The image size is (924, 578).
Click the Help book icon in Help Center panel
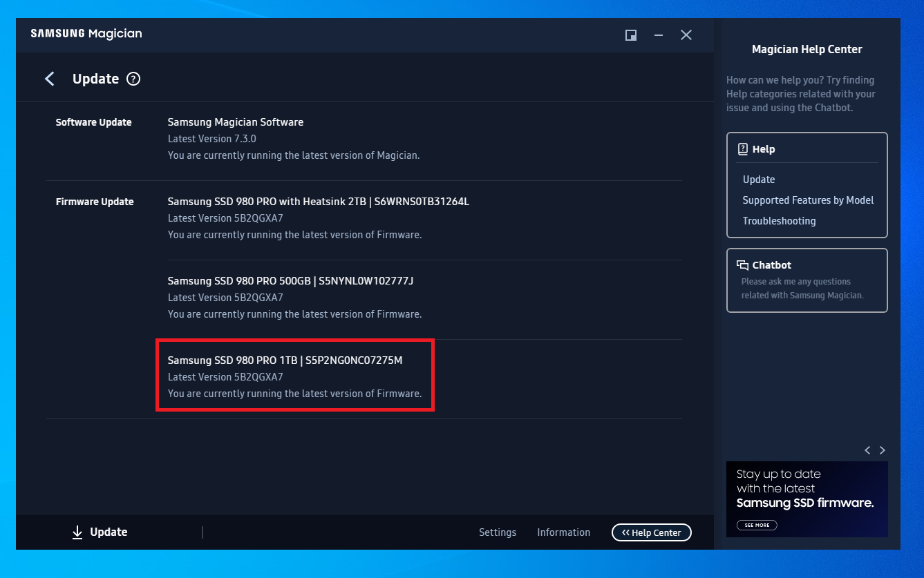(742, 148)
